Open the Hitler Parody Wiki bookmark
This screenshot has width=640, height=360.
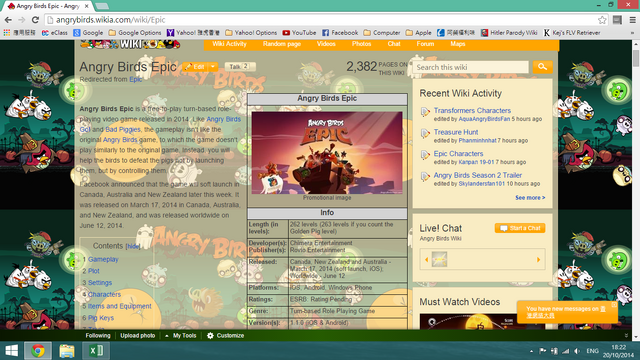(509, 33)
